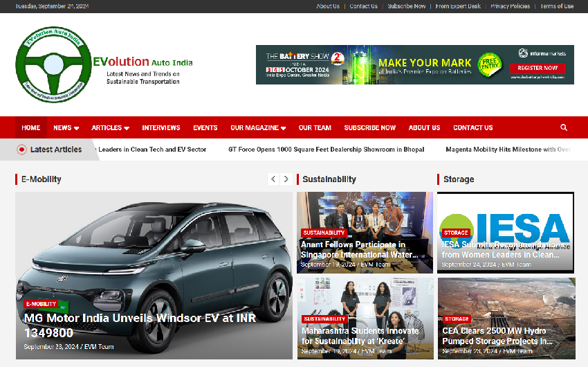The width and height of the screenshot is (588, 367).
Task: Open Terms of Use top link
Action: pos(556,6)
